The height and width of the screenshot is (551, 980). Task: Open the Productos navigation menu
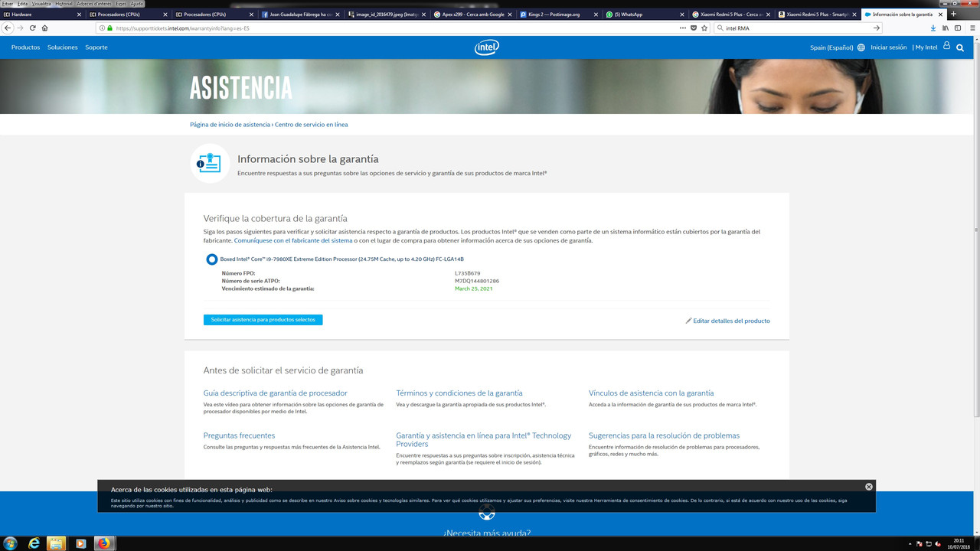coord(25,47)
